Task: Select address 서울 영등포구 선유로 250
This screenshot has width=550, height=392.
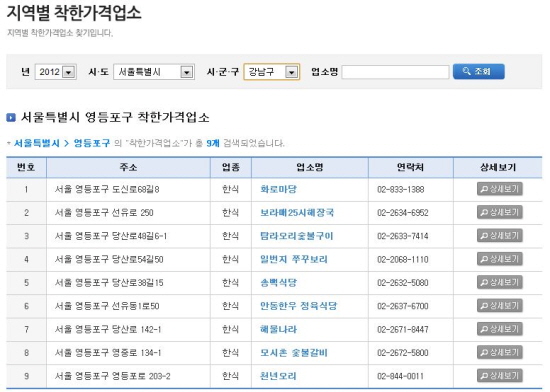Action: tap(104, 212)
